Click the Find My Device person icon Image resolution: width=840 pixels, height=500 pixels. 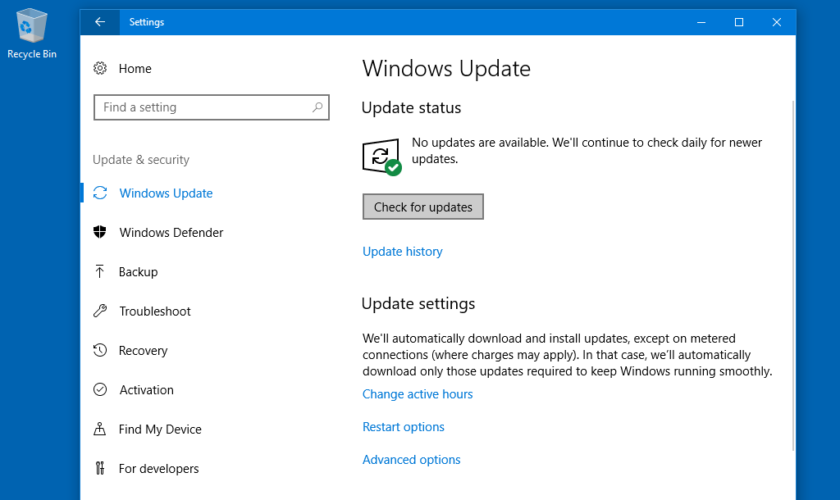point(100,429)
